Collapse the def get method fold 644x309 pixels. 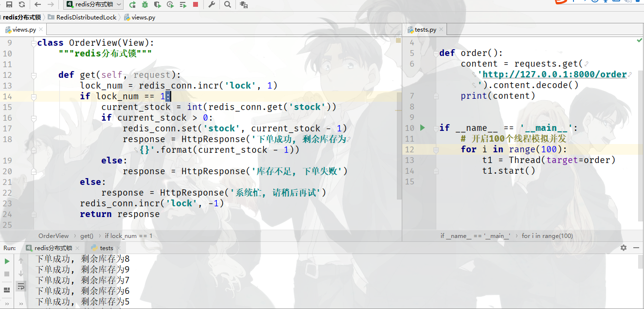(34, 75)
